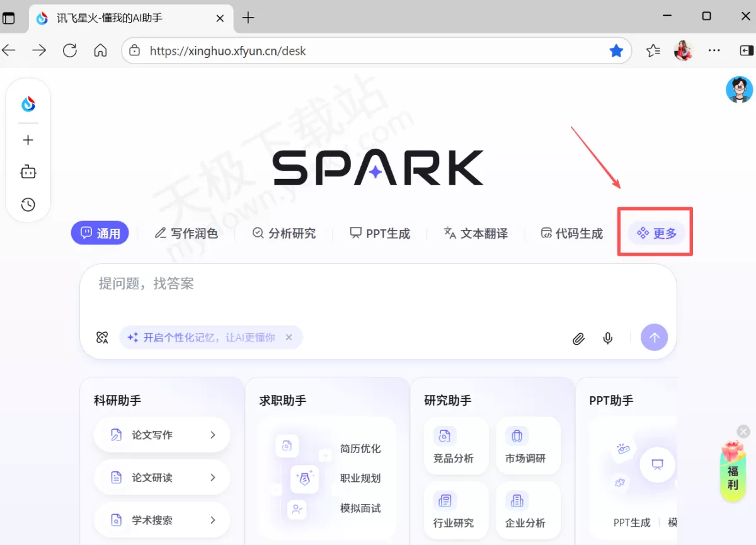Open 论文写作 under 科研助手
This screenshot has height=545, width=756.
point(162,435)
